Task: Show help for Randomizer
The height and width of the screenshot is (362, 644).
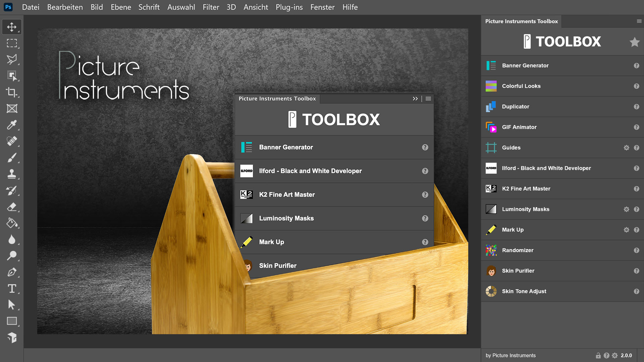Action: point(636,250)
